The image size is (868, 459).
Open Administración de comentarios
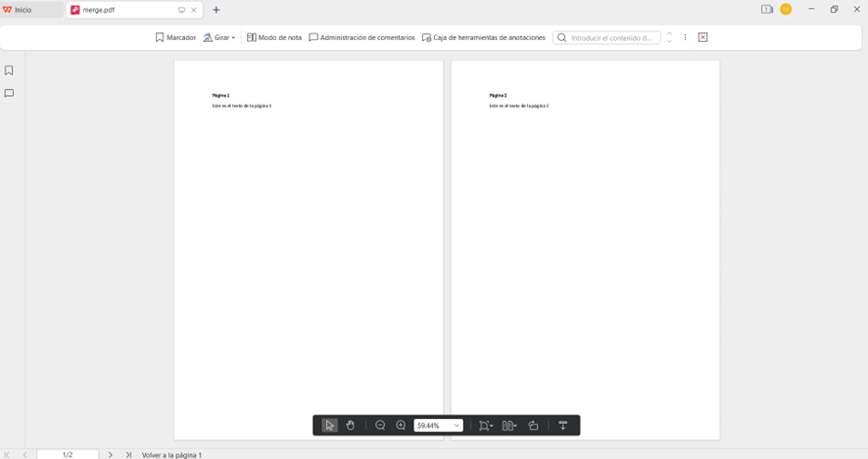362,37
